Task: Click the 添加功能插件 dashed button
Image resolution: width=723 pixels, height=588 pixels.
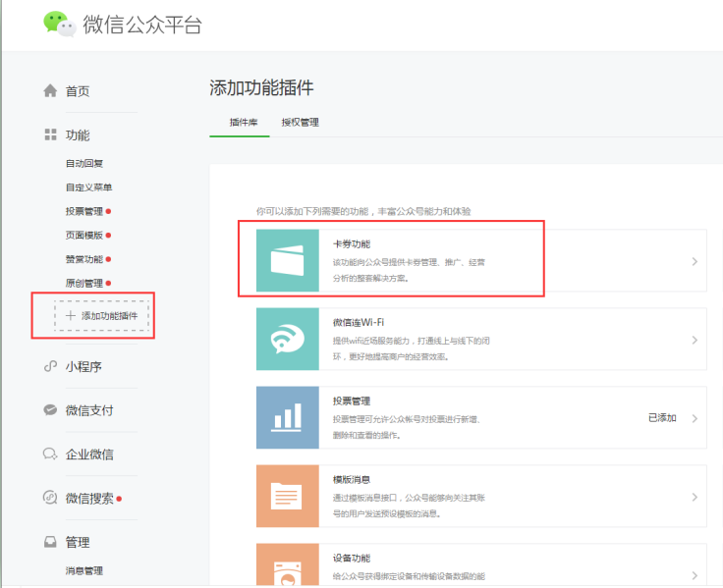Action: (x=102, y=316)
